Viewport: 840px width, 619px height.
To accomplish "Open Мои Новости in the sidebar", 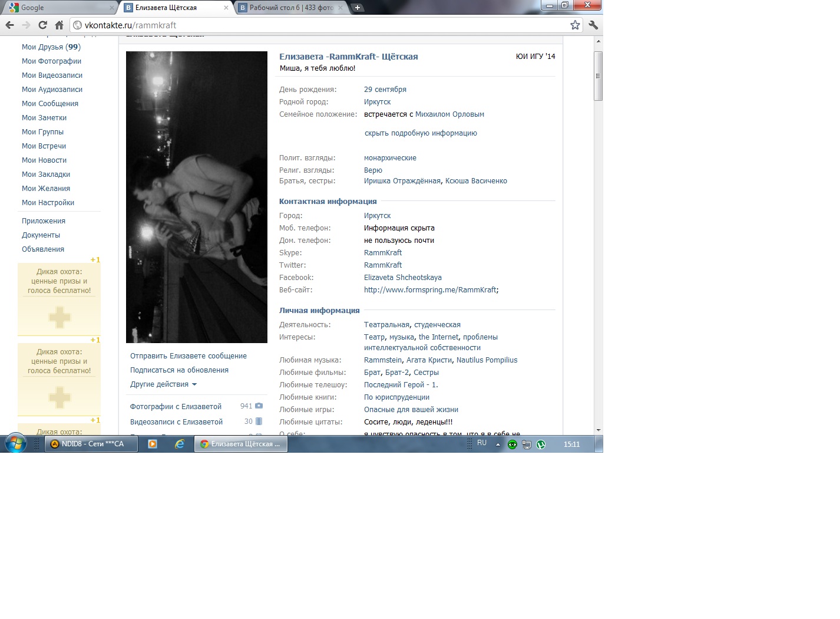I will click(44, 160).
